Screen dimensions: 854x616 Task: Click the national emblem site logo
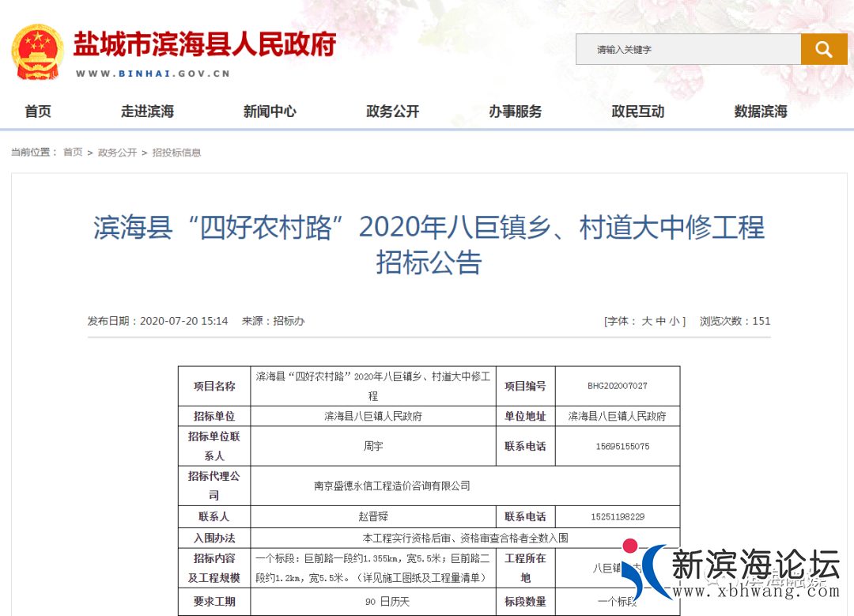point(37,49)
